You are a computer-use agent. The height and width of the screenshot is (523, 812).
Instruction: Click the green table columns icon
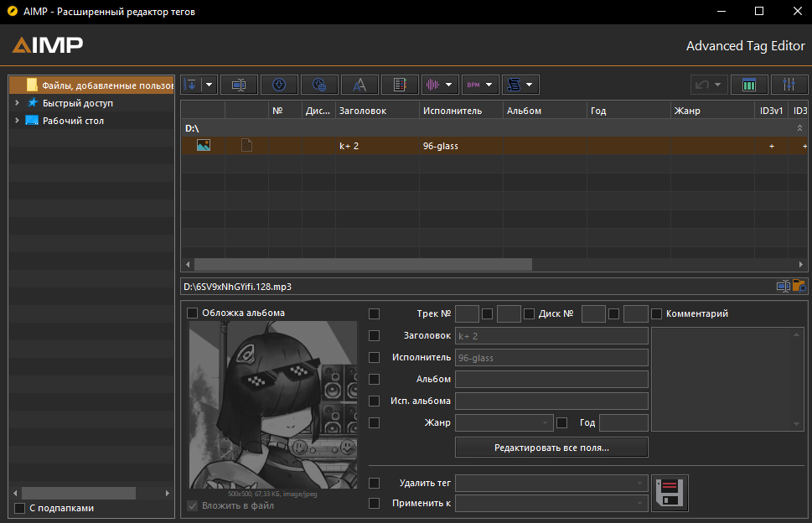[749, 85]
